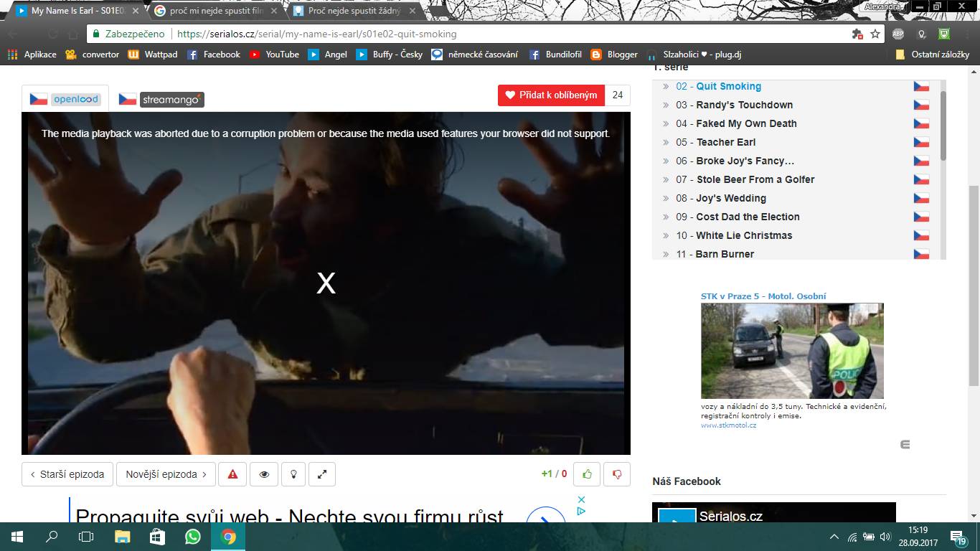This screenshot has width=980, height=551.
Task: Close the Google search tab
Action: point(273,11)
